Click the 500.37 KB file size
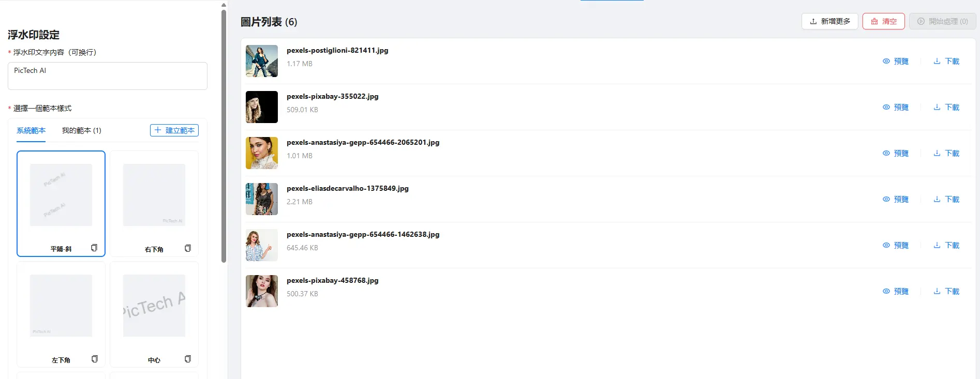Viewport: 980px width, 379px height. [x=303, y=294]
